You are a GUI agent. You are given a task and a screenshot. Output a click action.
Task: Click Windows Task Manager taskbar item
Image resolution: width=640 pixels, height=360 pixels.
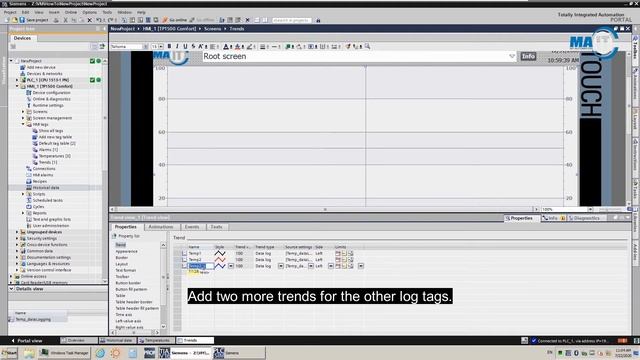(x=64, y=353)
